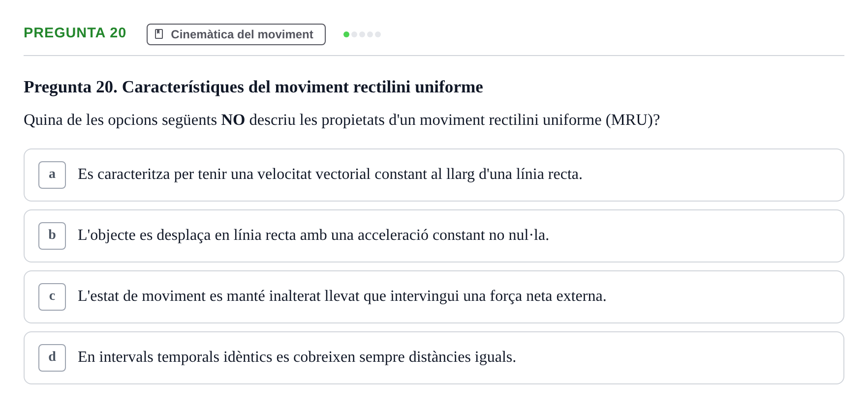Select answer letter b
The width and height of the screenshot is (868, 408).
[52, 236]
